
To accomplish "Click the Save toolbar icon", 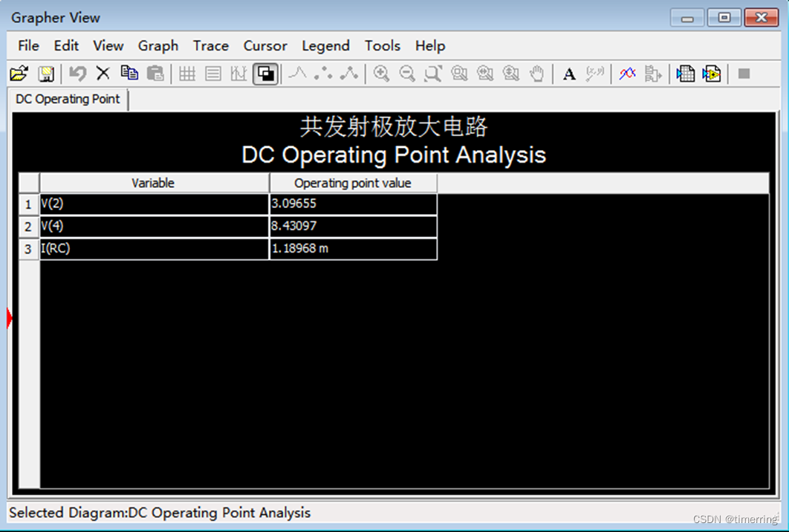I will 46,74.
